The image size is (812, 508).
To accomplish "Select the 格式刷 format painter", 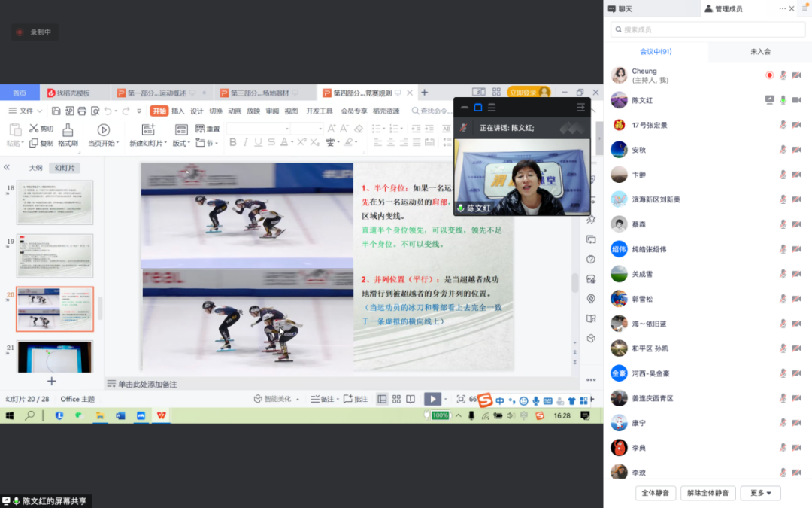I will pos(68,130).
